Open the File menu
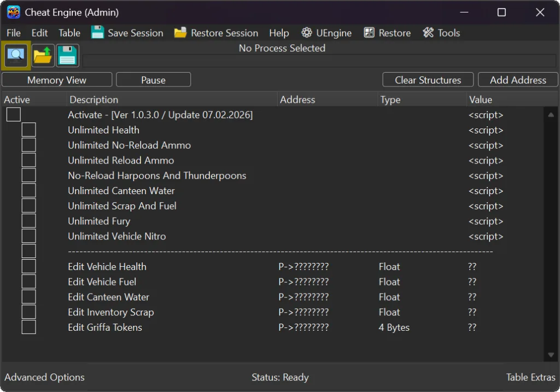This screenshot has height=392, width=560. [14, 33]
